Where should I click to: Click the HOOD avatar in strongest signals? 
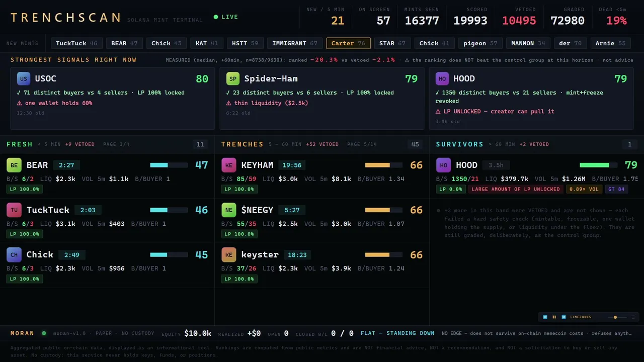point(442,78)
